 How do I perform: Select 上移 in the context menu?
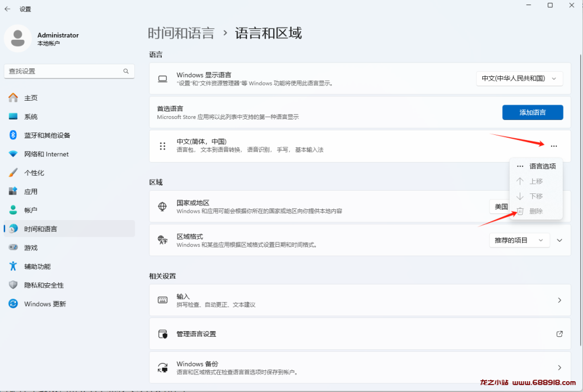point(536,181)
